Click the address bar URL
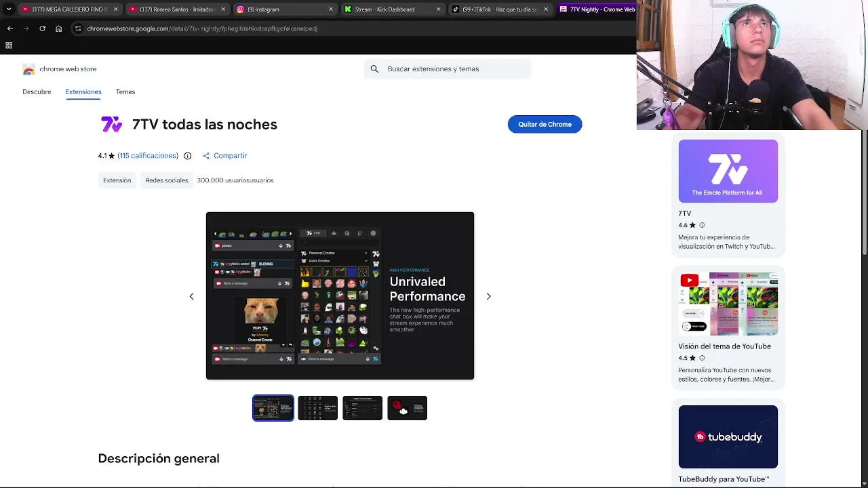Screen dimensions: 868x488 202,28
